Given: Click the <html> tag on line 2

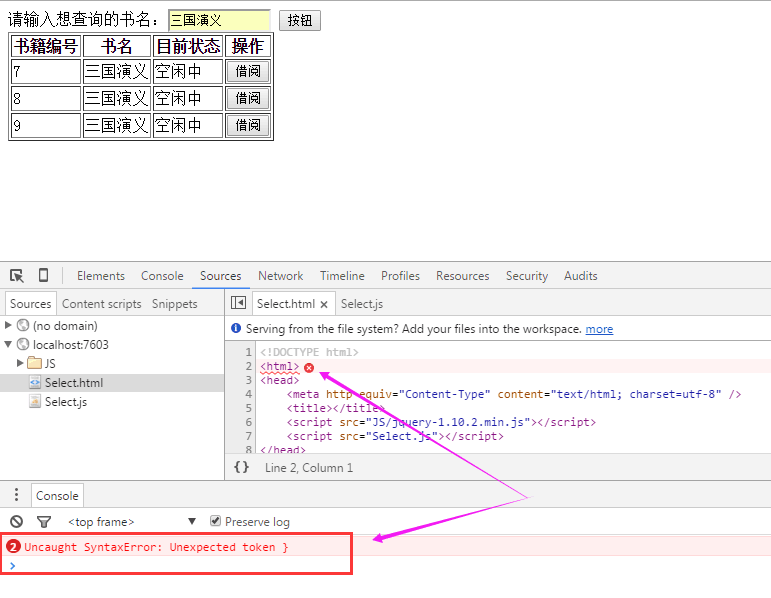Looking at the screenshot, I should coord(279,366).
